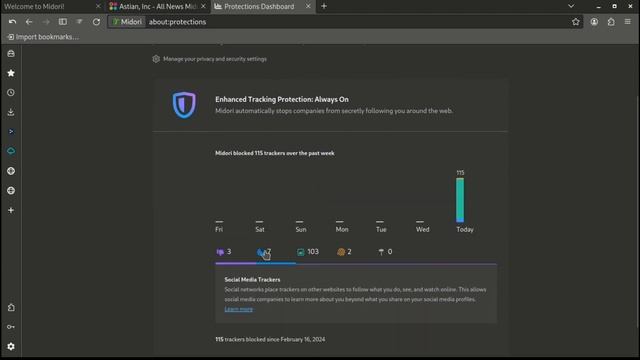
Task: Close the Astian, Inc tab
Action: [x=203, y=7]
